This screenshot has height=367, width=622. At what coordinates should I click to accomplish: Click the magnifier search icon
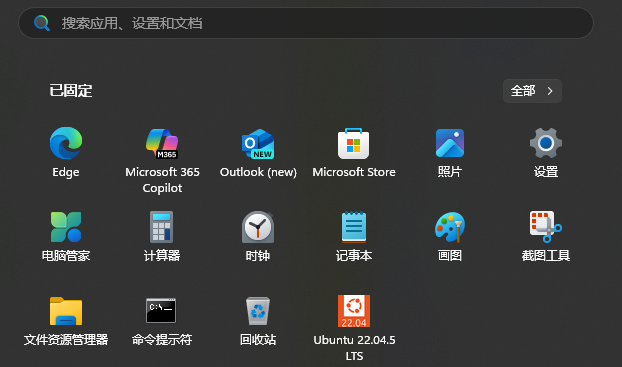click(42, 23)
